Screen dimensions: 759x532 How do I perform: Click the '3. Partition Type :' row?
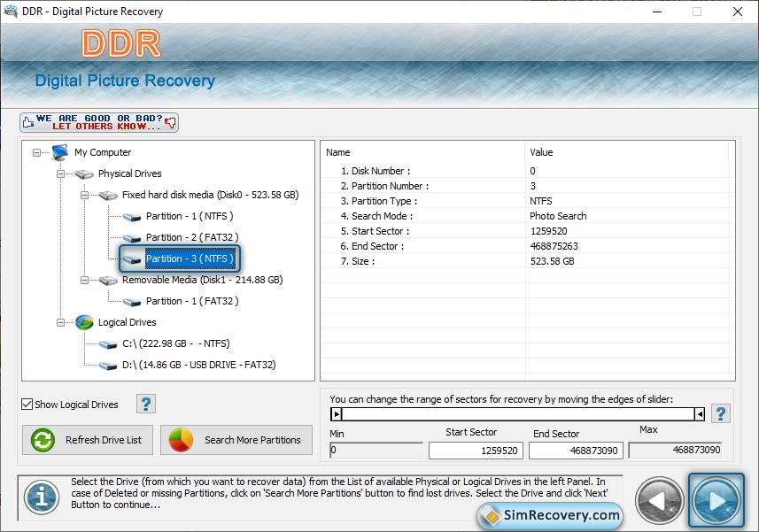tap(528, 201)
